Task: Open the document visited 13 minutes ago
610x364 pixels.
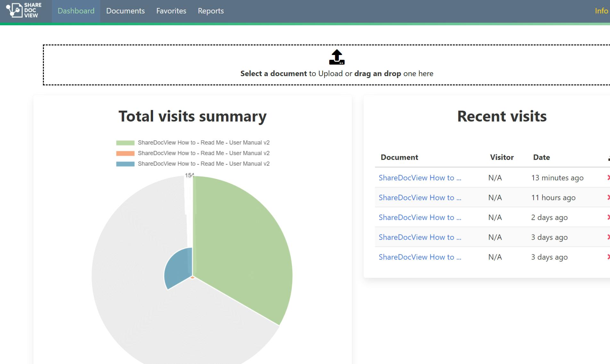Action: (x=420, y=178)
